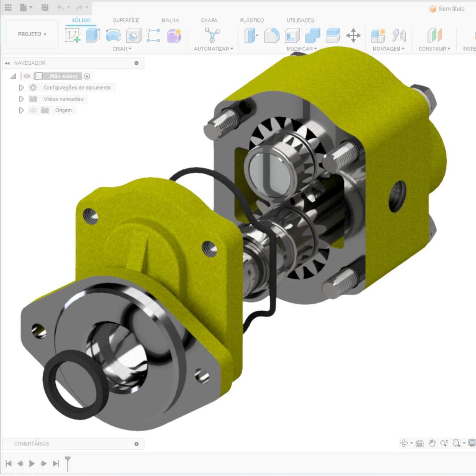Select the Create Sketch tool
The image size is (476, 476).
click(73, 35)
